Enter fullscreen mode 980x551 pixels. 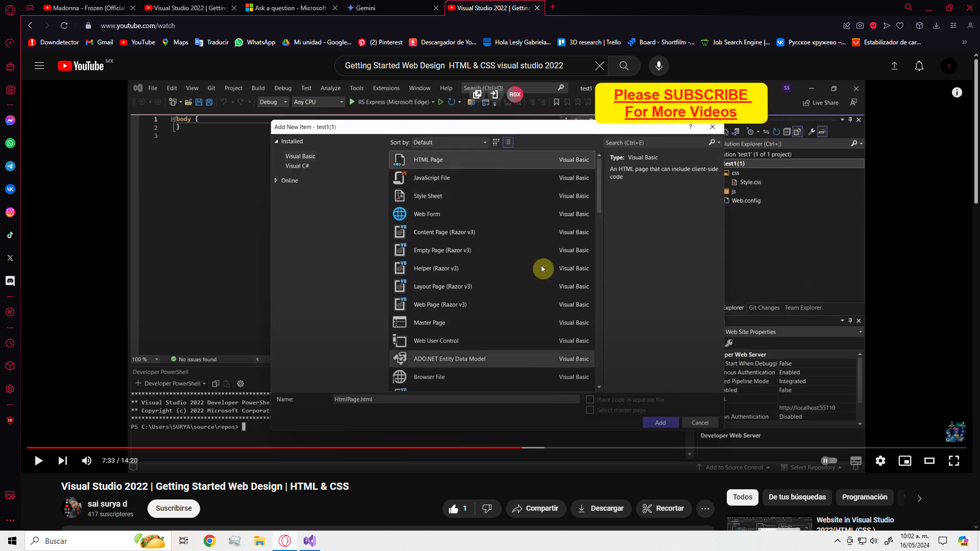954,461
